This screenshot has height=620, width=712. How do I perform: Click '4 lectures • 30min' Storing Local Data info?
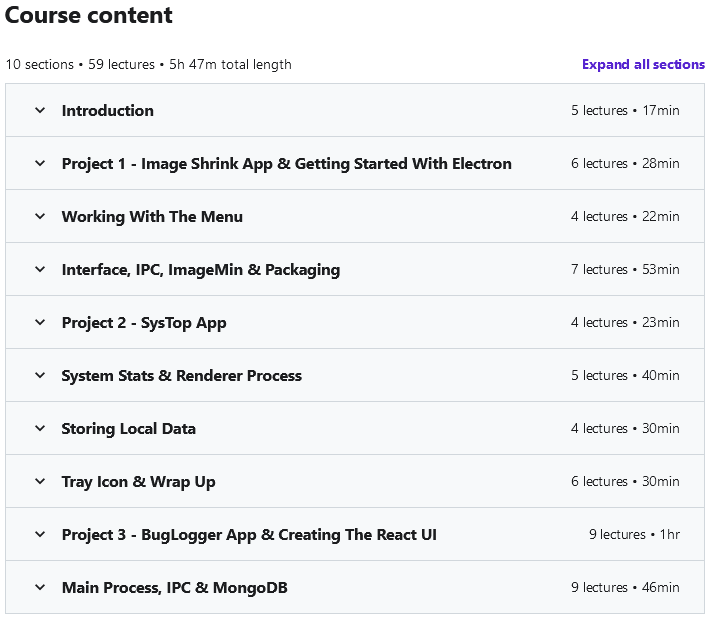coord(625,428)
